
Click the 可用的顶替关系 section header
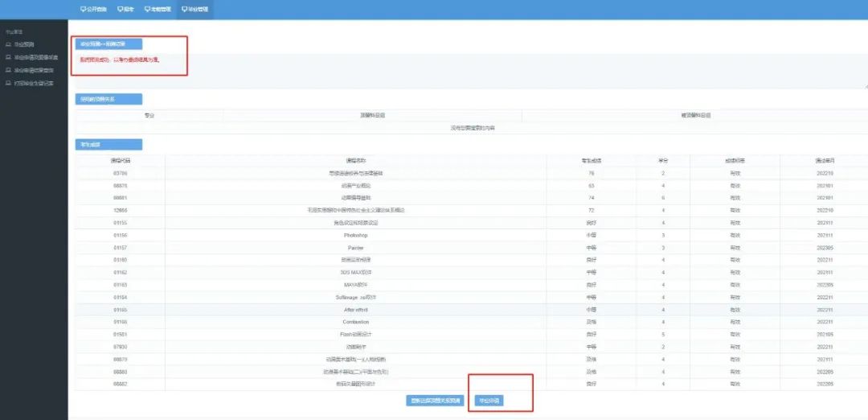pos(108,100)
